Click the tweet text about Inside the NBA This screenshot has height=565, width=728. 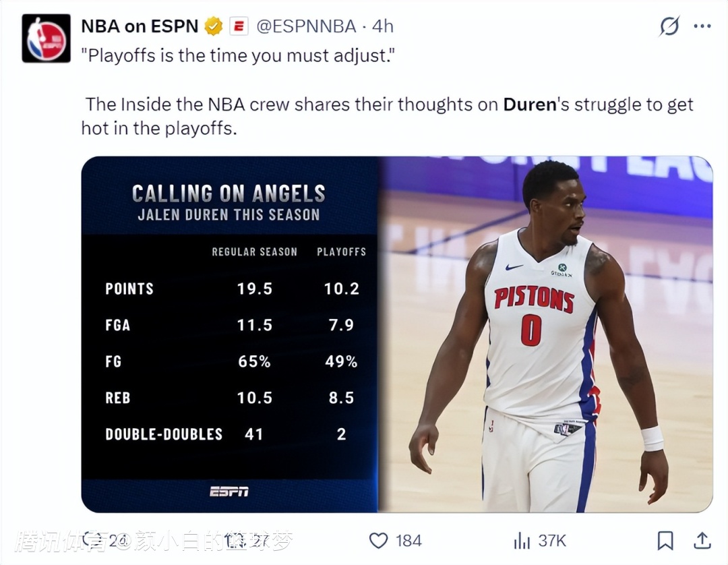[x=387, y=116]
